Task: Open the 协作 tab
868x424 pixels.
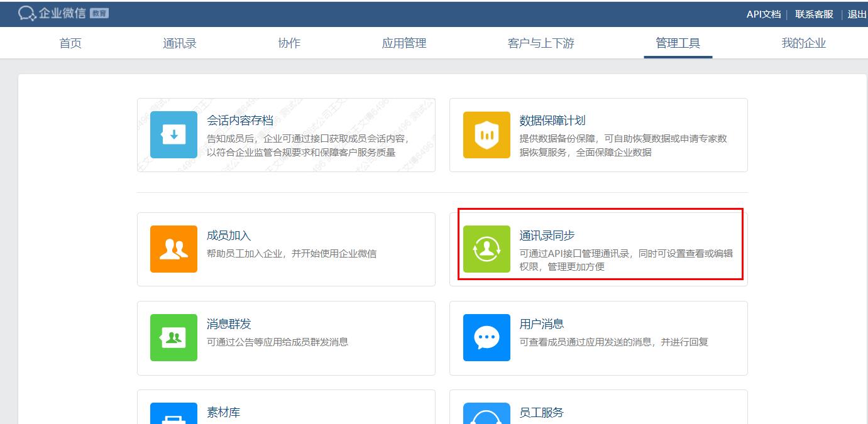Action: (289, 43)
